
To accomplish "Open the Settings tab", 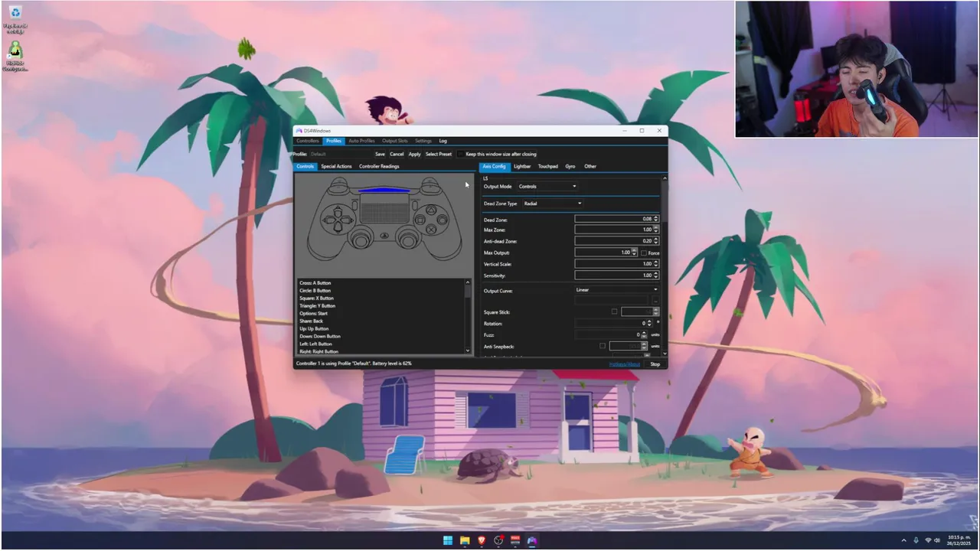I will point(423,141).
